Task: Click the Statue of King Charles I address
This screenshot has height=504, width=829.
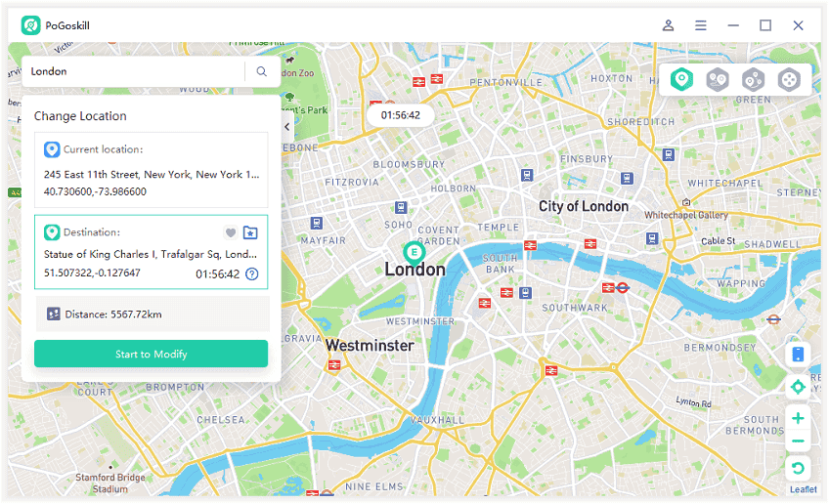Action: point(151,255)
